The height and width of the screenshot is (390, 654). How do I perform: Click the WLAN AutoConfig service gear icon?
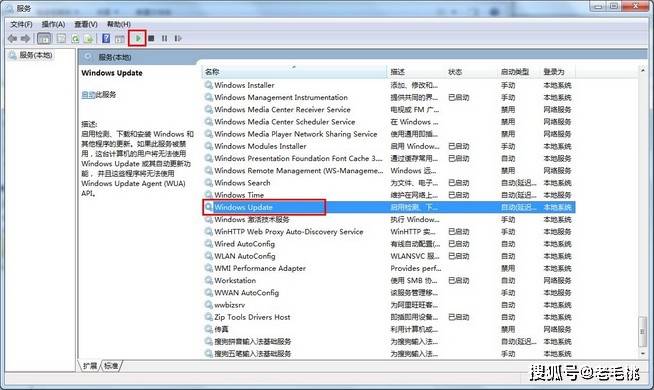[x=209, y=256]
